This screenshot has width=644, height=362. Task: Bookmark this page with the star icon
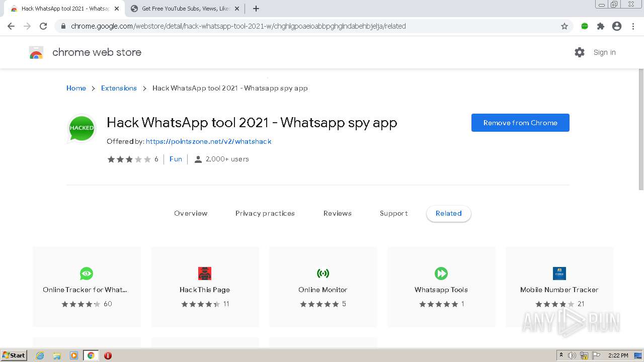click(565, 26)
